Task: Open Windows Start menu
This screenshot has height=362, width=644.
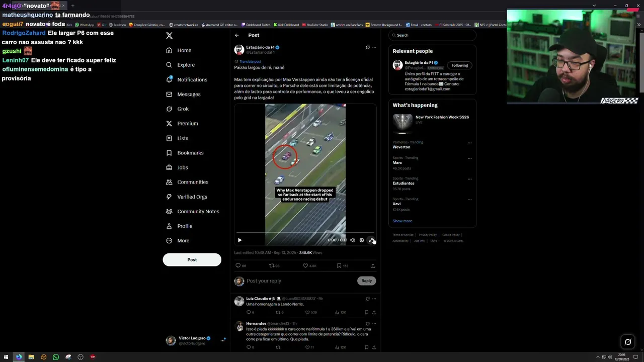Action: [x=6, y=357]
